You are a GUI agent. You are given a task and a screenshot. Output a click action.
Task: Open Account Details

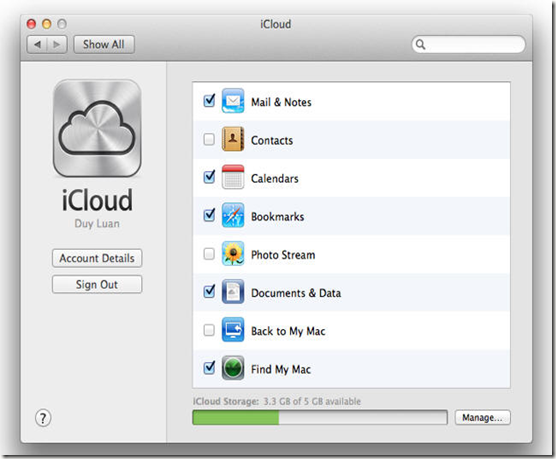point(97,258)
